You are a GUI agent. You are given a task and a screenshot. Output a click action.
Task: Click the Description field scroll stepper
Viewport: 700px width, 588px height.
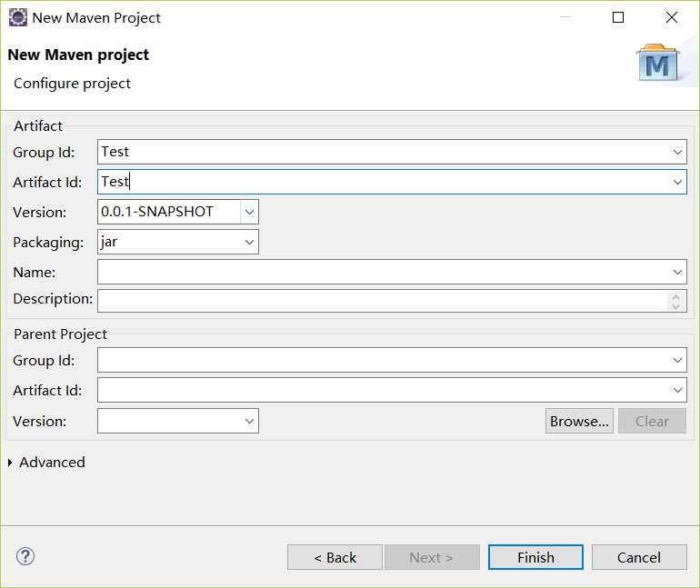(x=675, y=300)
